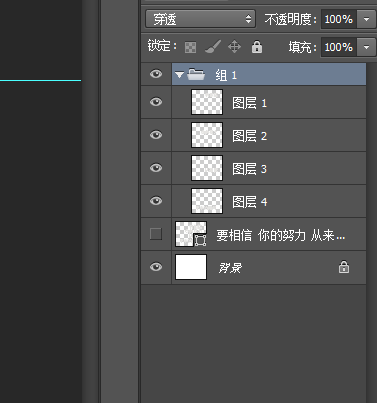The width and height of the screenshot is (377, 403).
Task: Select the 要相信 你的努力 layer name
Action: point(281,235)
